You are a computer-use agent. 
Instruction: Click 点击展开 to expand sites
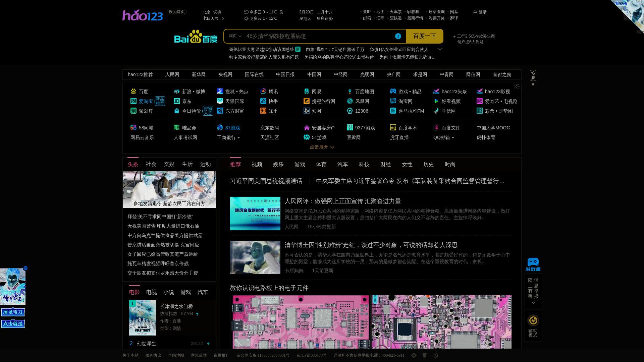point(322,147)
